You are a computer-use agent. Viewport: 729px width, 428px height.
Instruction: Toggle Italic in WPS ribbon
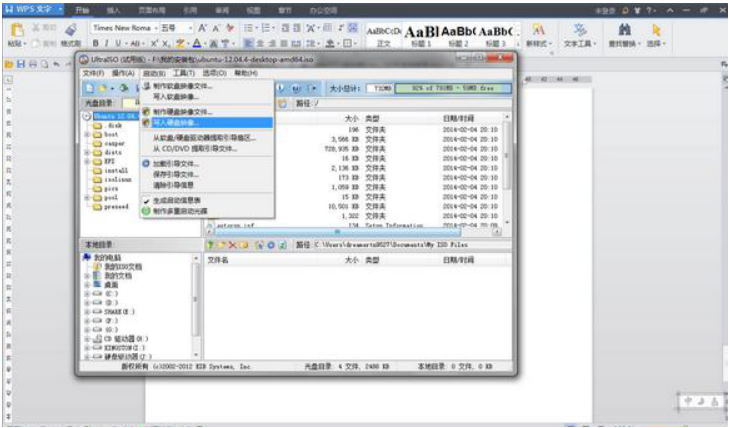[x=106, y=43]
